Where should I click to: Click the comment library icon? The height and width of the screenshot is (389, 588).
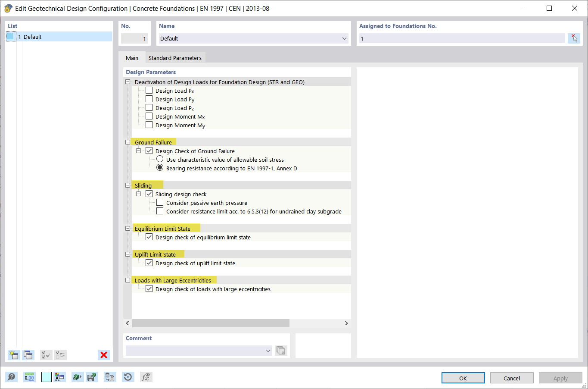point(281,350)
